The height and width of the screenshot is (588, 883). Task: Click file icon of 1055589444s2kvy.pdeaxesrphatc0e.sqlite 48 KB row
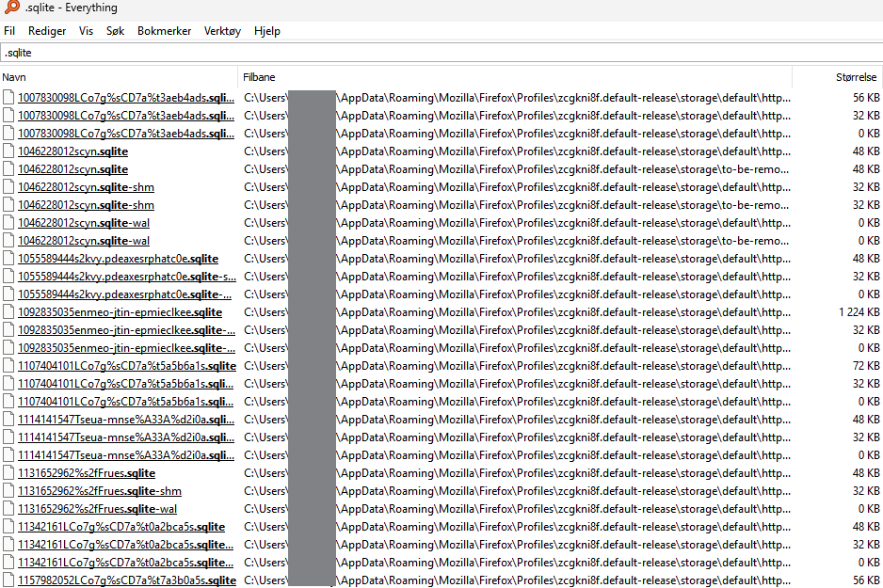(8, 259)
